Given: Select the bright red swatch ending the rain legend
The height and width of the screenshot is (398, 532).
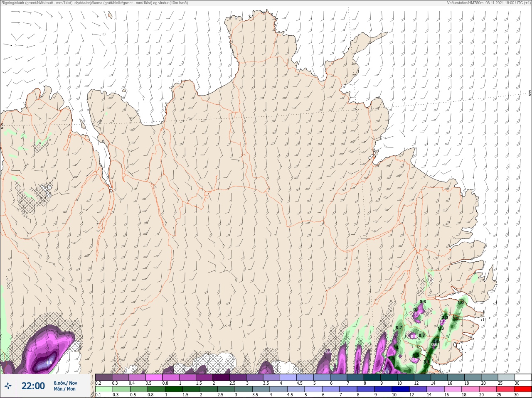Looking at the screenshot, I should click(x=523, y=389).
